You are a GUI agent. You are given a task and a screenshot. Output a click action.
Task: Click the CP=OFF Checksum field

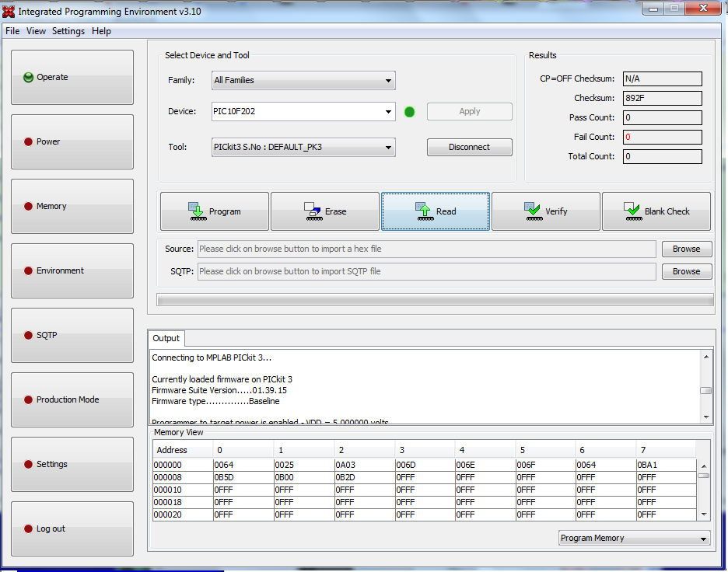(x=662, y=78)
